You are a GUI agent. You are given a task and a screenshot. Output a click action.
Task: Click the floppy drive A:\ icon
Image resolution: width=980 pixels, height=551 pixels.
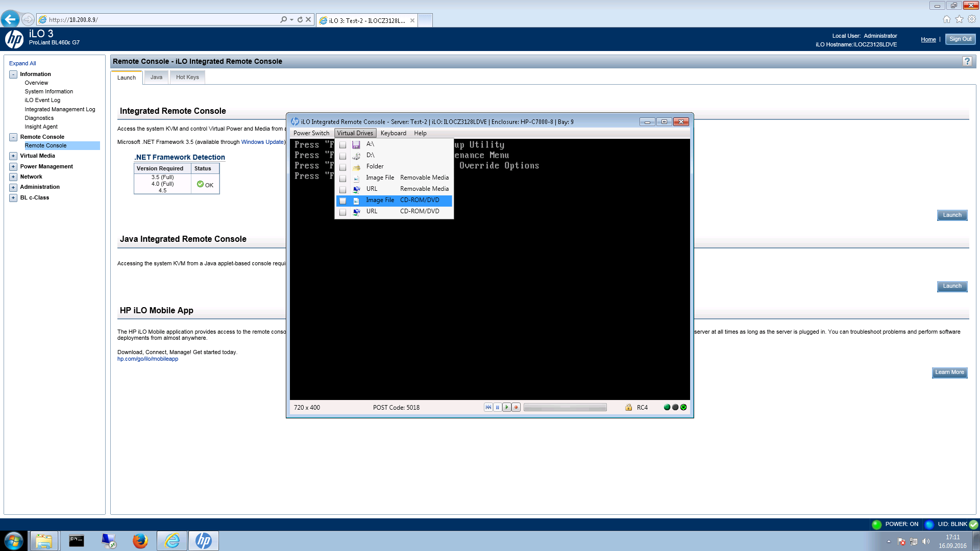point(356,144)
